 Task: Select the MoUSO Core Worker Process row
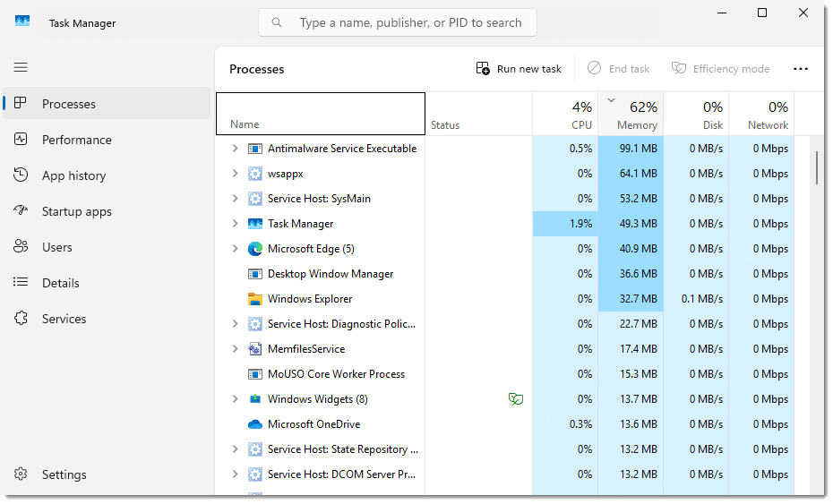click(x=504, y=374)
